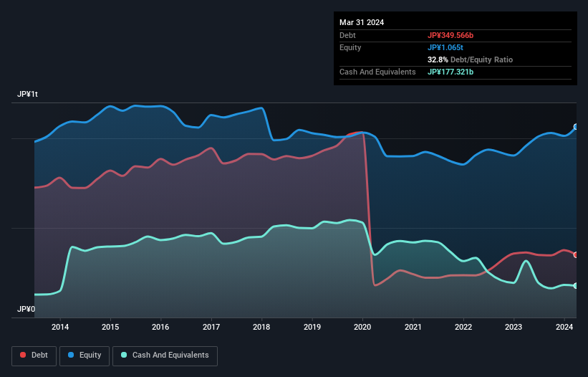Image resolution: width=588 pixels, height=377 pixels.
Task: Click the JP¥177.321b cash value
Action: click(x=450, y=72)
